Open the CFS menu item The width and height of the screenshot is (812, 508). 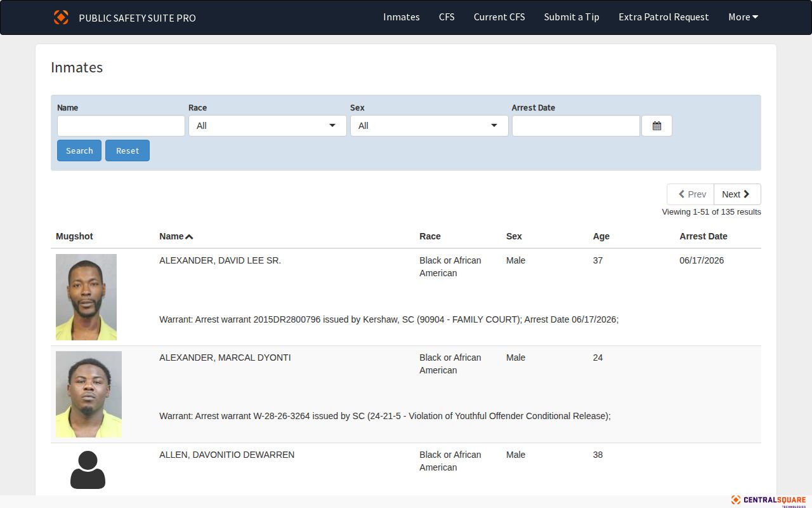(x=447, y=17)
